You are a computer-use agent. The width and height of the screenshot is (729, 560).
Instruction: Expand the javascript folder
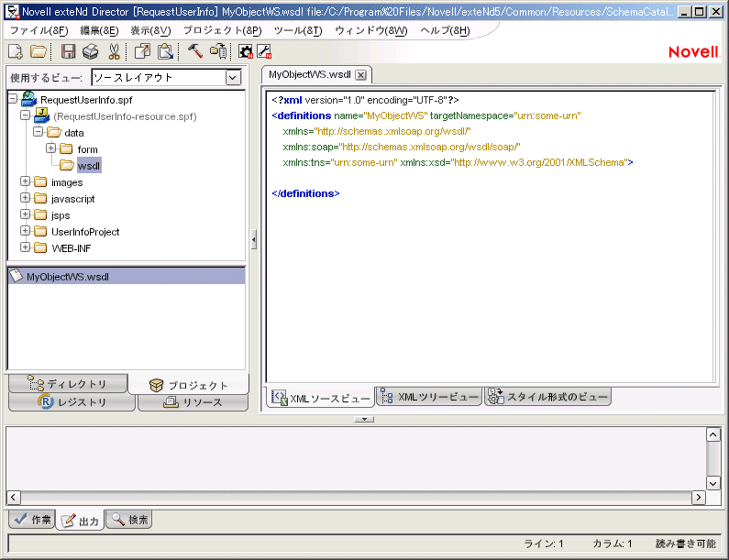pyautogui.click(x=26, y=198)
